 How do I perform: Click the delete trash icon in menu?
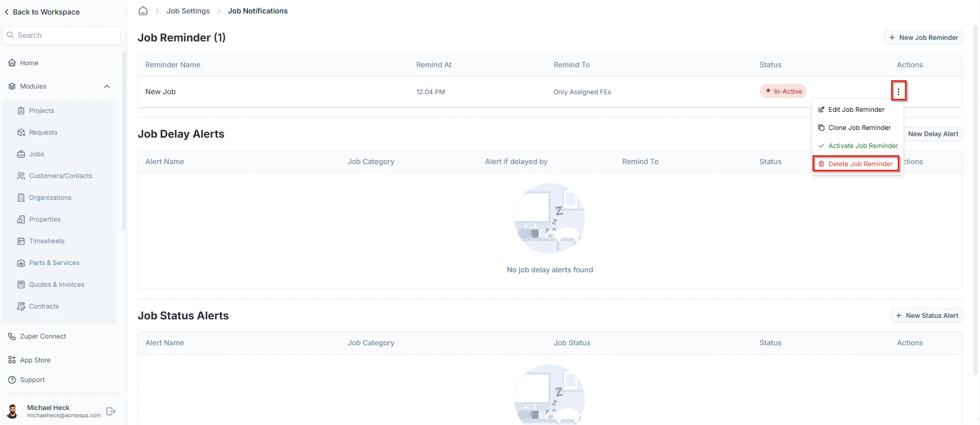point(821,164)
